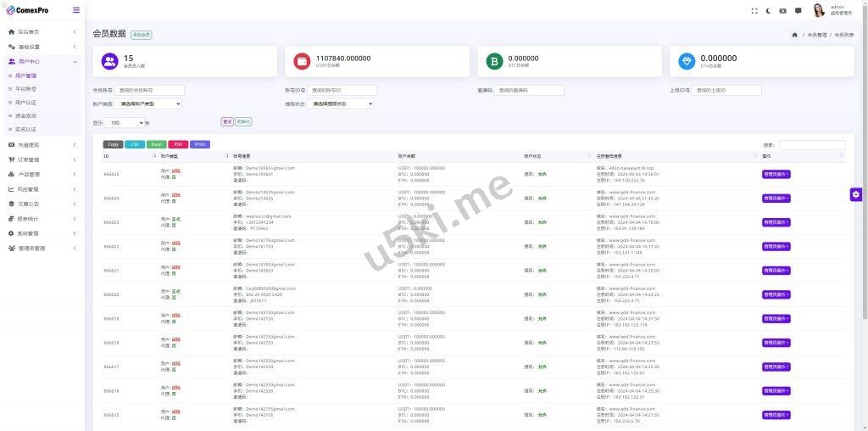Expand the 订单管理 sidebar menu
Viewport: 868px width, 431px height.
tap(42, 160)
